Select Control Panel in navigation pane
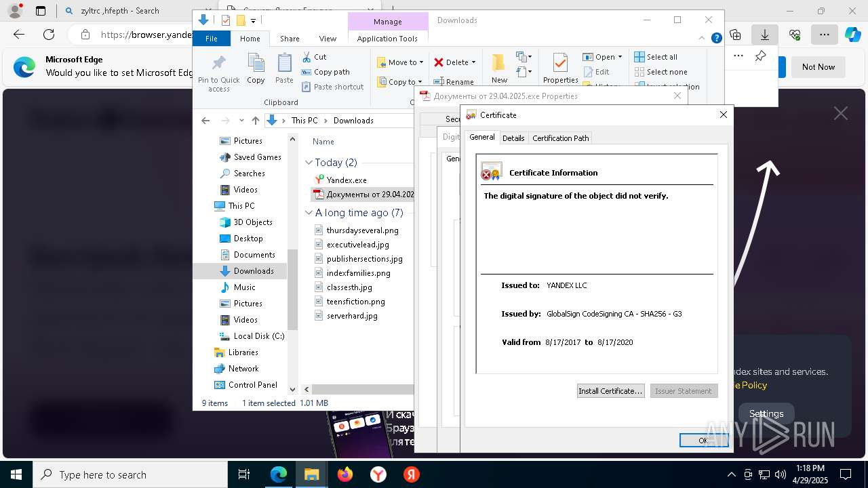The height and width of the screenshot is (488, 868). tap(252, 385)
